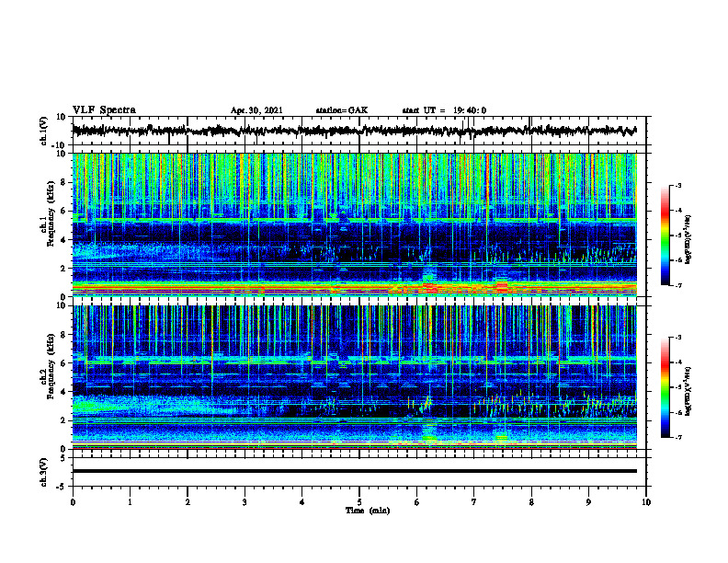The height and width of the screenshot is (563, 728).
Task: Click the 'ch.3(V)' axis label
Action: [x=44, y=472]
